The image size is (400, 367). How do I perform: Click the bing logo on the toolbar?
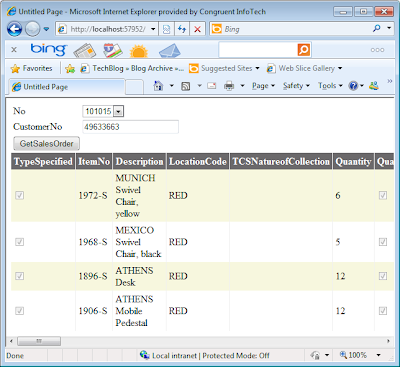coord(49,49)
